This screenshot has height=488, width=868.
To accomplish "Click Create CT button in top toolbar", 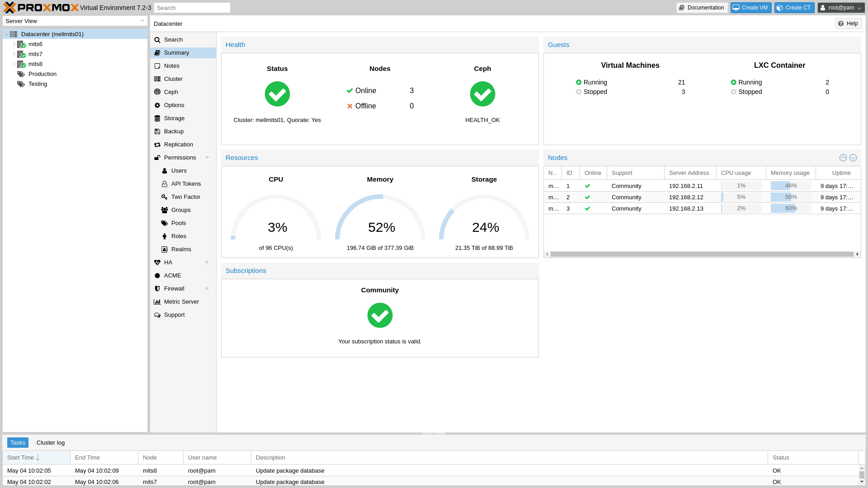I will (794, 7).
